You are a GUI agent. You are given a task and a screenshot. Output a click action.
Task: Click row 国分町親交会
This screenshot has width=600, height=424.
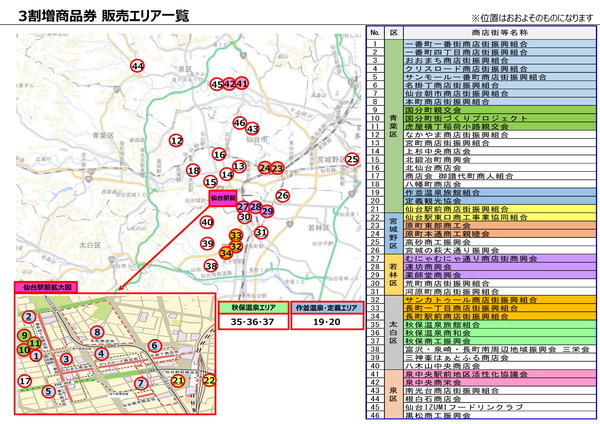tap(500, 110)
